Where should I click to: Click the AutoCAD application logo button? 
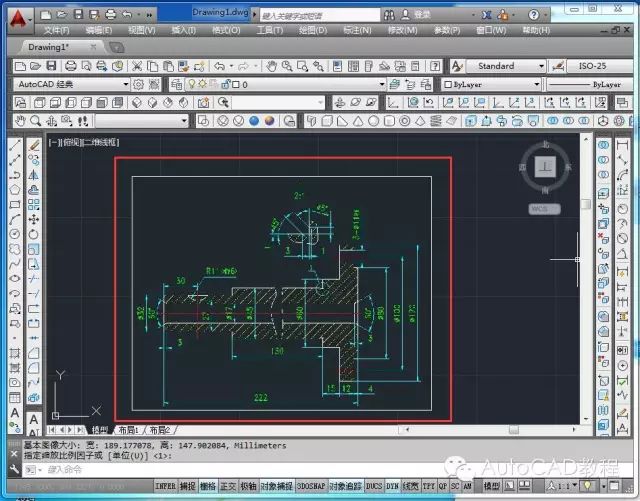(19, 20)
